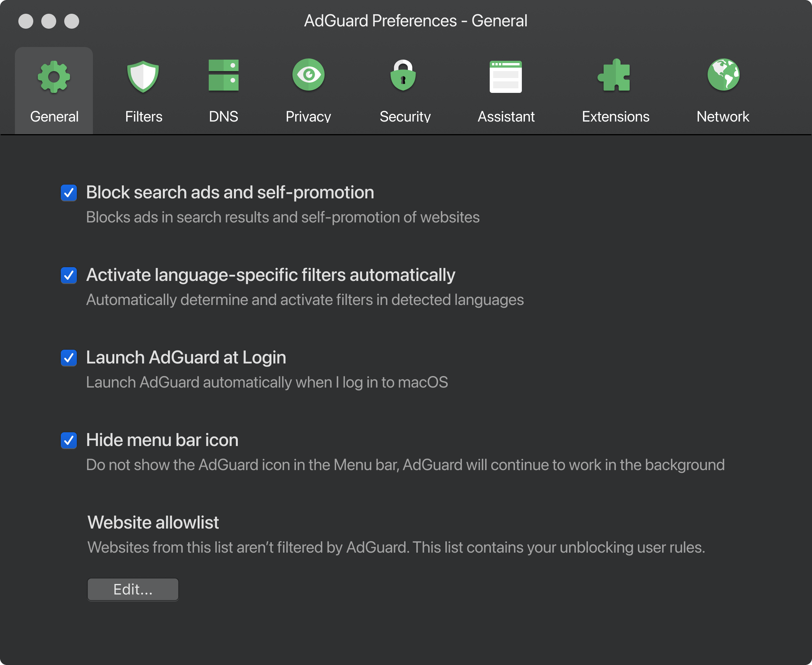The height and width of the screenshot is (665, 812).
Task: Click the Hide menu bar icon label text
Action: click(x=162, y=440)
